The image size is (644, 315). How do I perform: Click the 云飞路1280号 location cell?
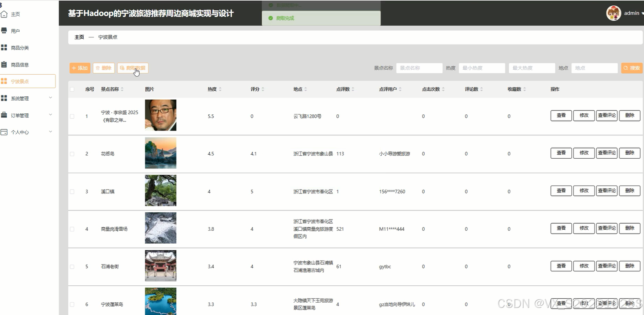tap(307, 116)
